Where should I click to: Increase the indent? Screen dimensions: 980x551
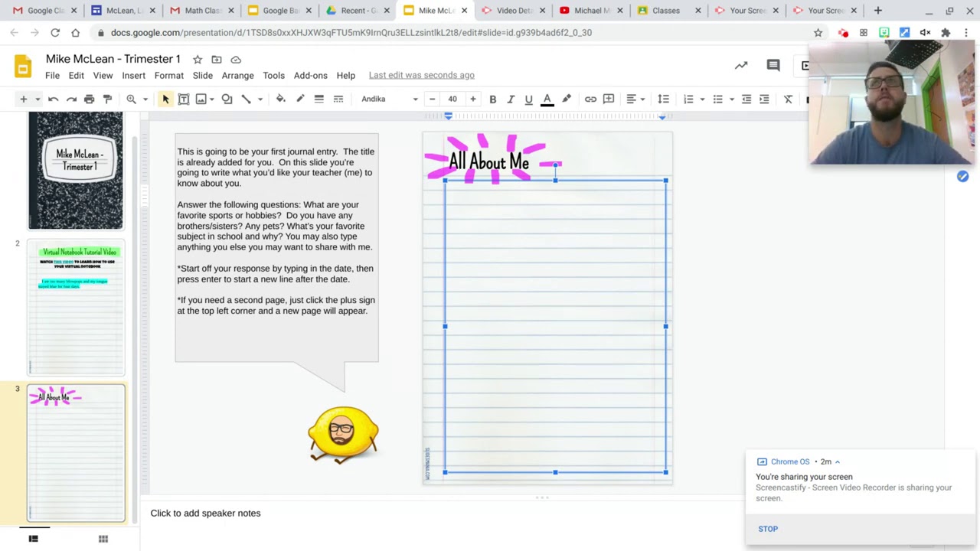(764, 99)
